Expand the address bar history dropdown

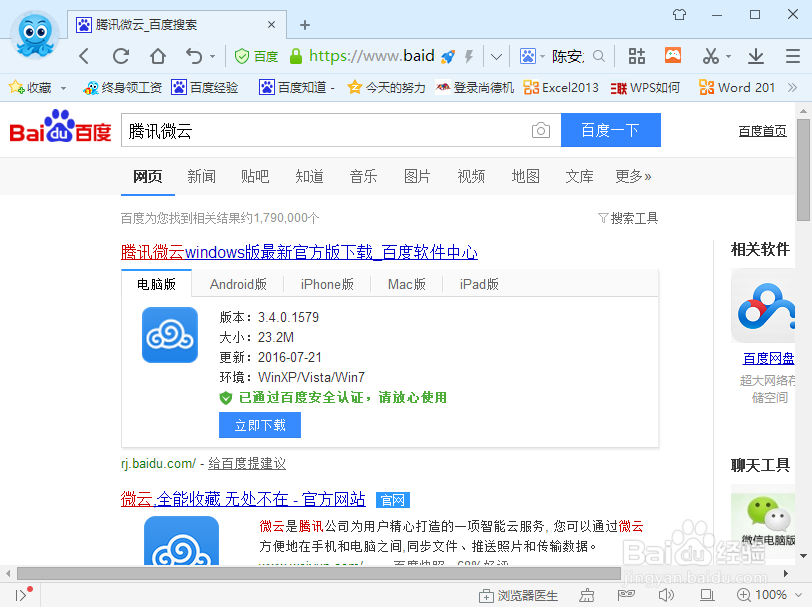(x=496, y=56)
